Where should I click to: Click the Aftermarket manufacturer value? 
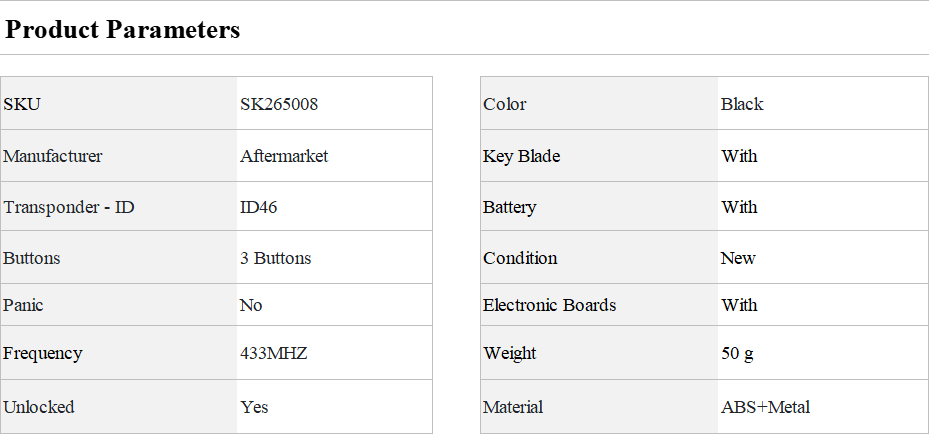(x=284, y=156)
